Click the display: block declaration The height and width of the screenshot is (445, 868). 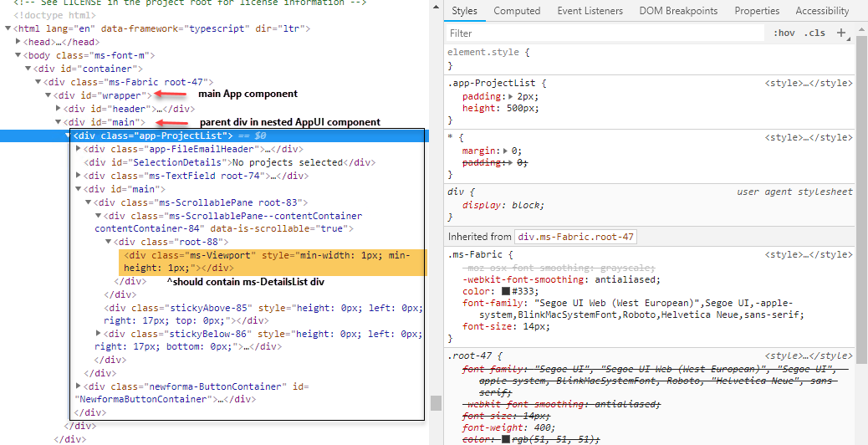[503, 205]
